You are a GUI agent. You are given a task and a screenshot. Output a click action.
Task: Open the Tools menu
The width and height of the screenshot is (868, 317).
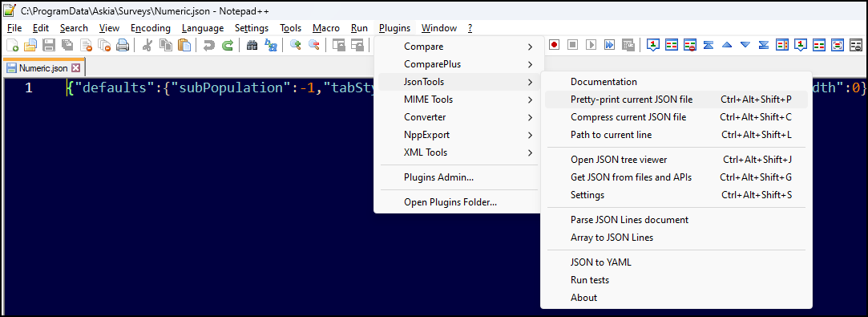click(x=291, y=28)
